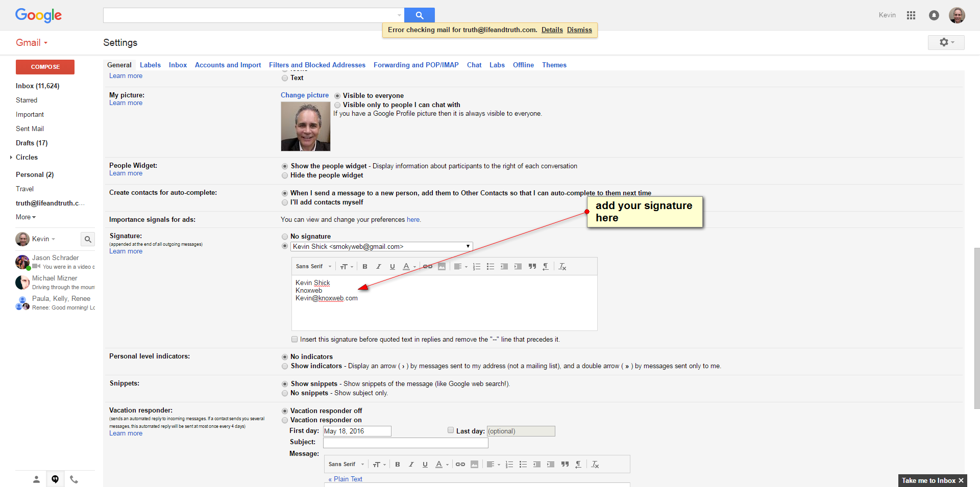Apply quote formatting in signature editor
The image size is (980, 487).
pyautogui.click(x=532, y=266)
